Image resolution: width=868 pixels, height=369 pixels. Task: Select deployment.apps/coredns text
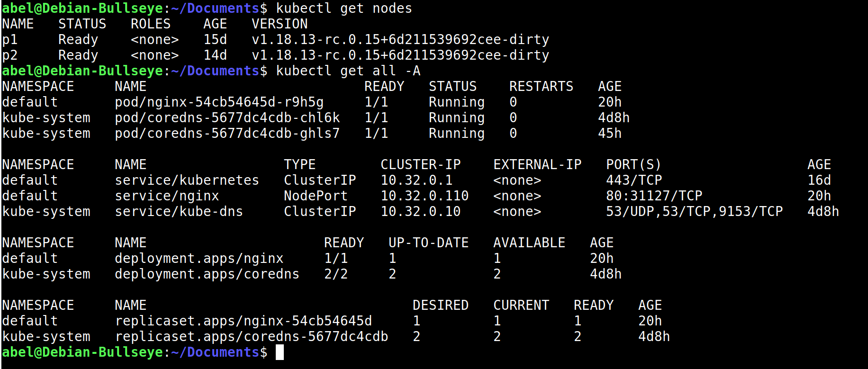point(207,274)
